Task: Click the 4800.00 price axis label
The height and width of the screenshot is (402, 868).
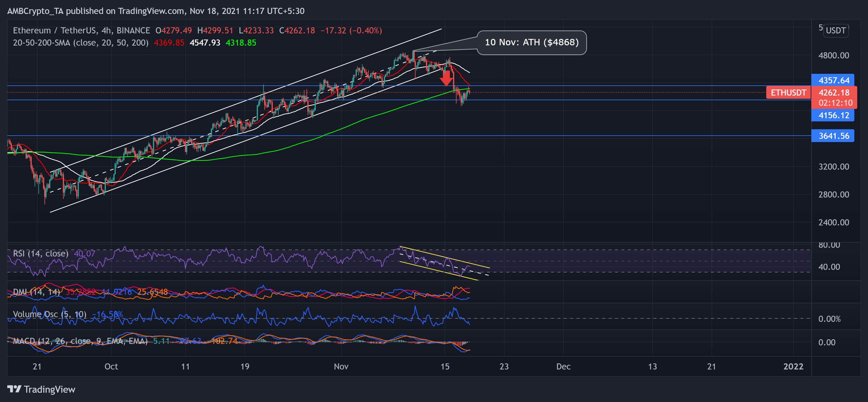Action: [x=834, y=55]
